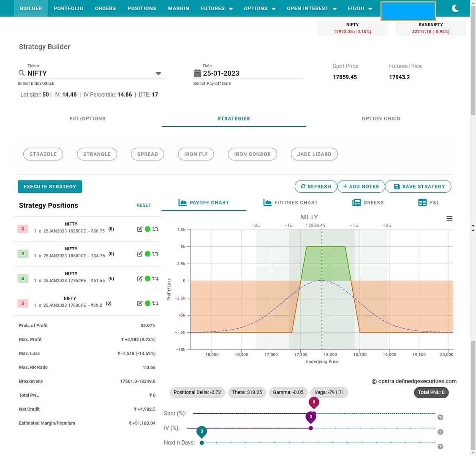Open the payoff chart hamburger menu
Viewport: 476px width, 456px height.
pos(449,218)
